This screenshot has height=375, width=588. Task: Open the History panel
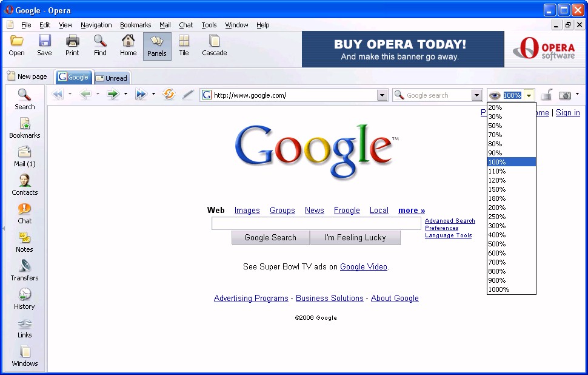[25, 299]
